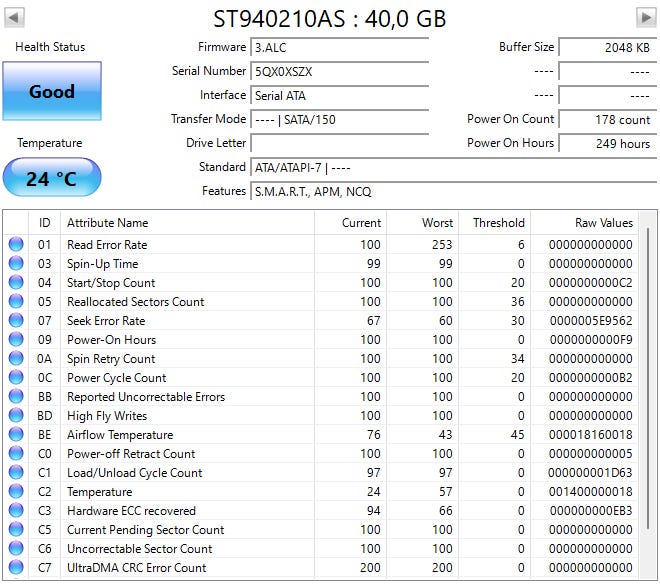Click the Spin-Up Time attribute name
The height and width of the screenshot is (585, 660).
click(103, 264)
